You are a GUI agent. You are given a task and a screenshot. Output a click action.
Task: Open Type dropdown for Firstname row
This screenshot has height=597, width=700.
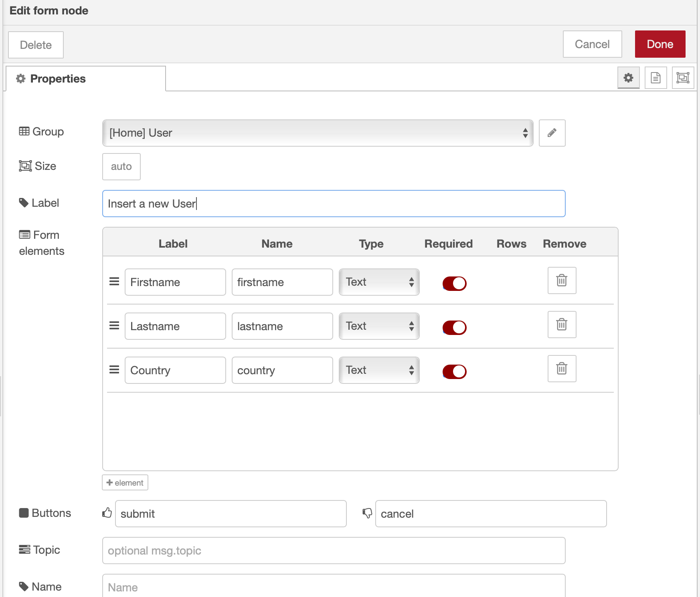pyautogui.click(x=379, y=282)
